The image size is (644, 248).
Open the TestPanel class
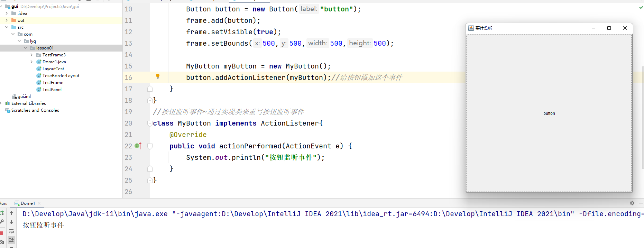(x=52, y=90)
